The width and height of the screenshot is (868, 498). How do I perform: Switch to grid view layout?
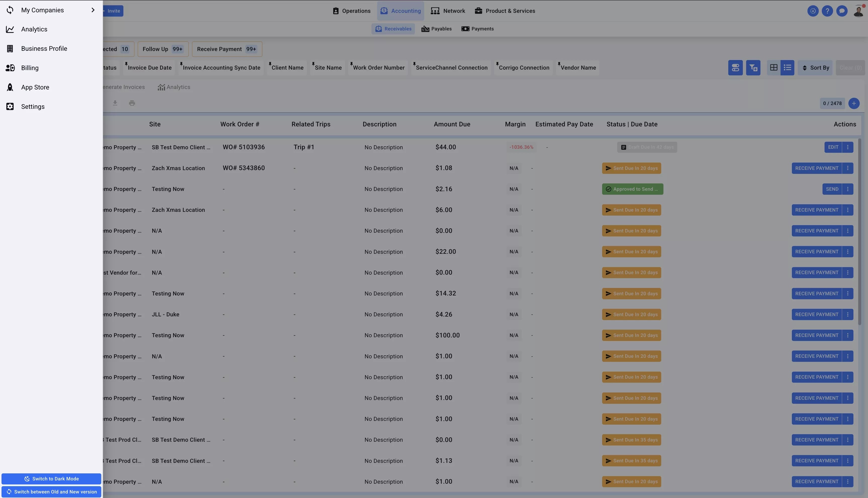pyautogui.click(x=774, y=67)
